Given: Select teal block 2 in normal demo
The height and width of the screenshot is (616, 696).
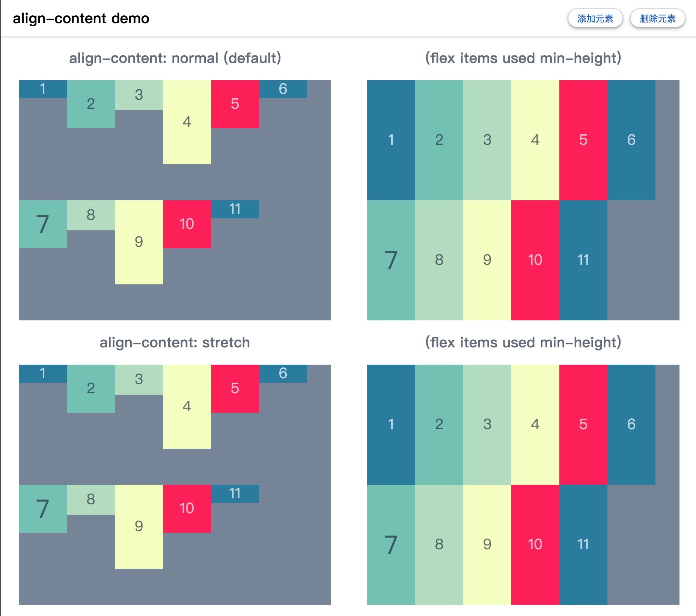Looking at the screenshot, I should [90, 104].
